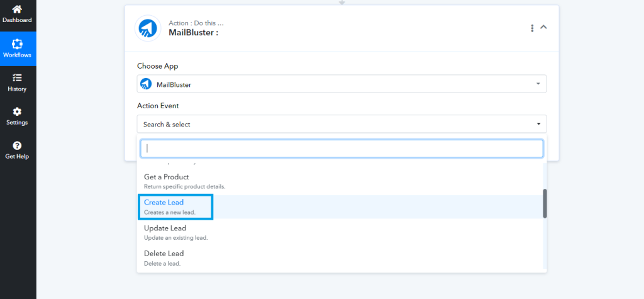
Task: Click the 'Action : Do this ...' header text
Action: pos(196,23)
